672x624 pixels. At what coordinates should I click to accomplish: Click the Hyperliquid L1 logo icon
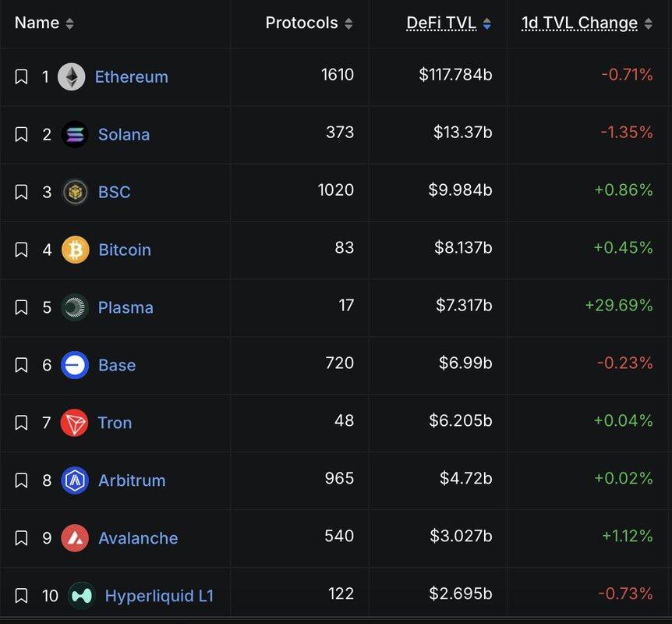click(x=81, y=595)
